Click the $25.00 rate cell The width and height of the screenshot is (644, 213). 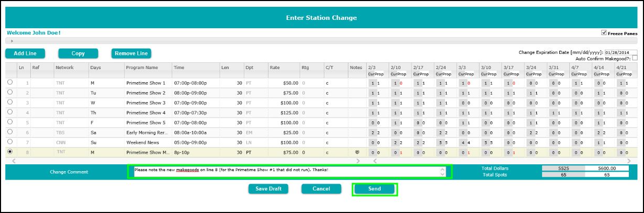pyautogui.click(x=284, y=132)
